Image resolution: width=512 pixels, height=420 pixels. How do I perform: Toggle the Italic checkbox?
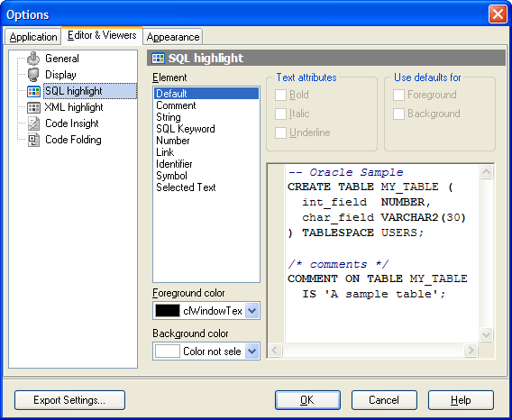click(x=281, y=114)
